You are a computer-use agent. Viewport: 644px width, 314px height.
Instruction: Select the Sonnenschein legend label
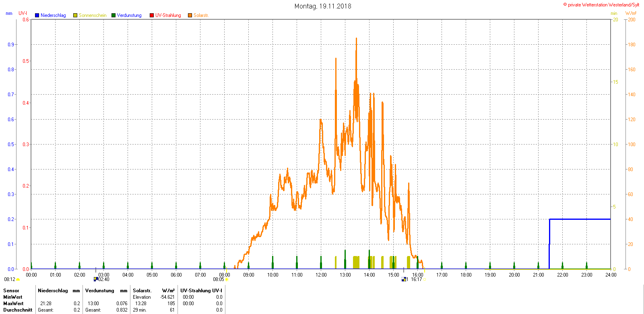pos(93,15)
